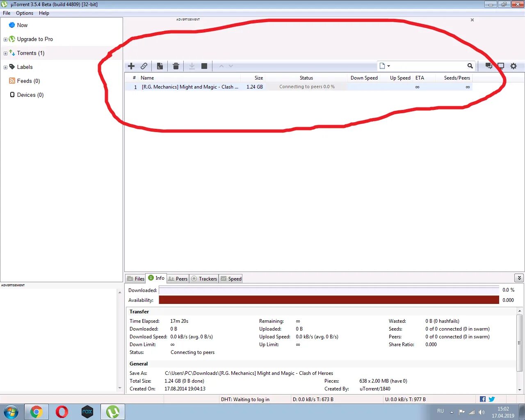Click the Facebook icon in status bar
Viewport: 525px width, 420px height.
tap(483, 399)
